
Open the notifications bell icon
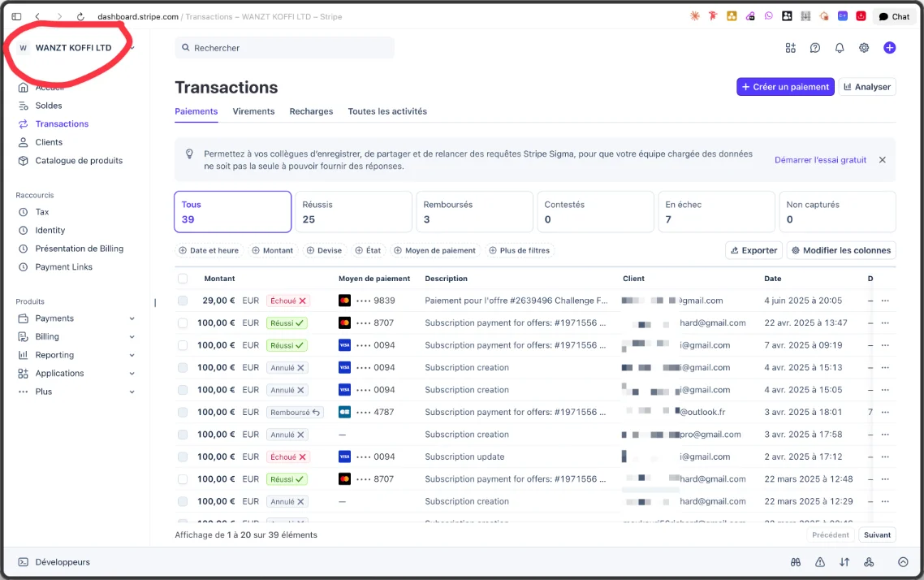(x=839, y=48)
